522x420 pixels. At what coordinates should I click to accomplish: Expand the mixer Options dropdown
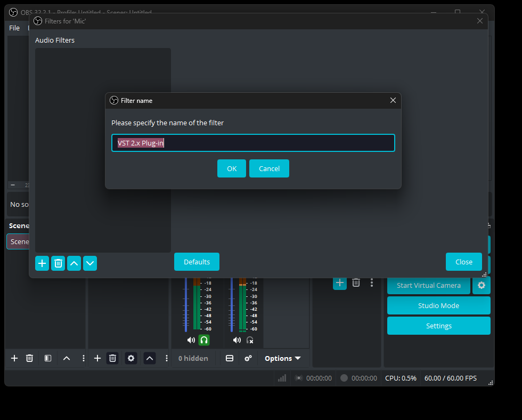pos(283,358)
